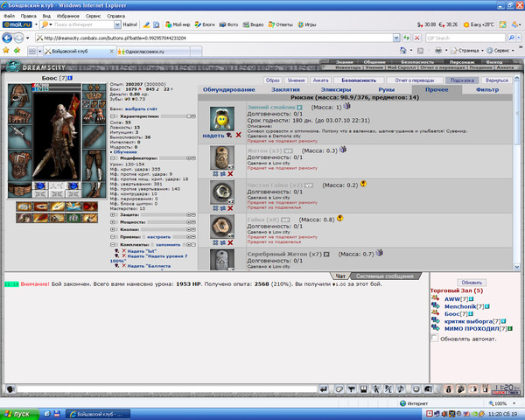Click the Отчет о переводах button
This screenshot has height=420, width=525.
pyautogui.click(x=414, y=80)
